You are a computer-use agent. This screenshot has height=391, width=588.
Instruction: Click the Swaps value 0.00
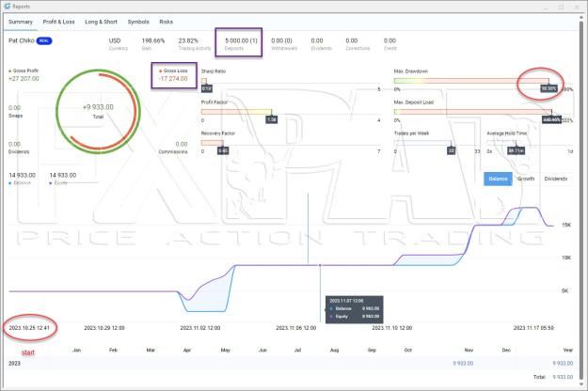click(14, 108)
